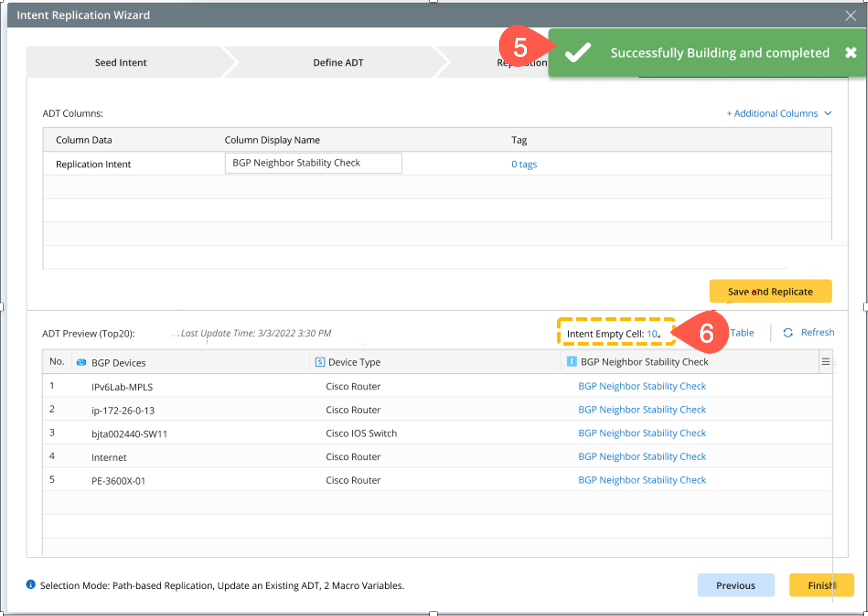Open the ADT preview table hamburger menu
The height and width of the screenshot is (616, 868).
(x=825, y=362)
